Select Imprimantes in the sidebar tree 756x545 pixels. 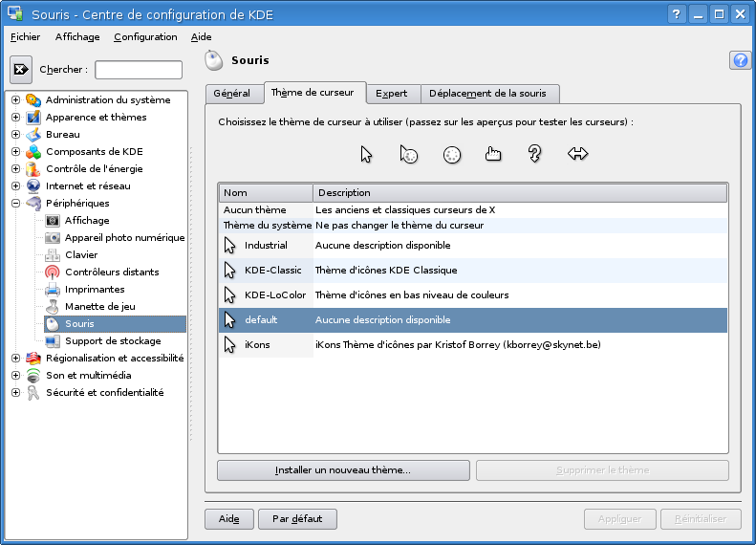(94, 290)
